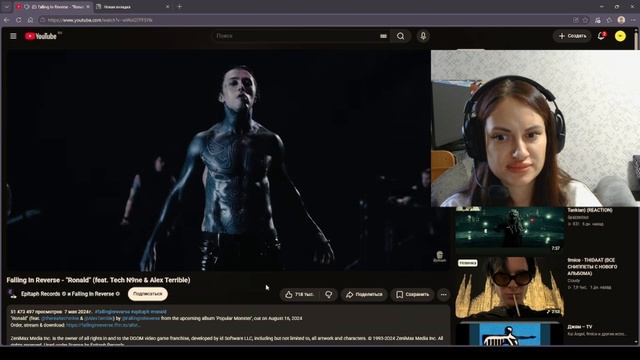The width and height of the screenshot is (640, 360).
Task: Bookmark the page with star icon
Action: [585, 20]
